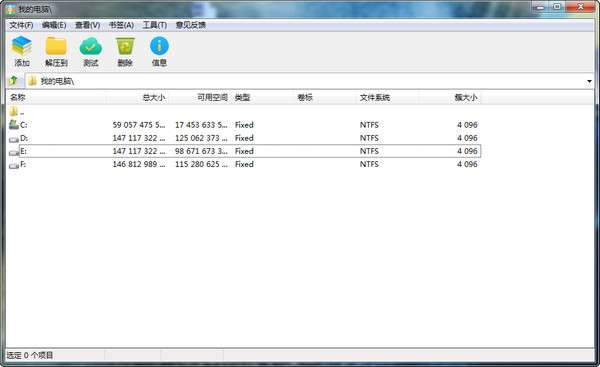Click the 信息 (Info) icon
Screen dimensions: 600x367
click(159, 46)
